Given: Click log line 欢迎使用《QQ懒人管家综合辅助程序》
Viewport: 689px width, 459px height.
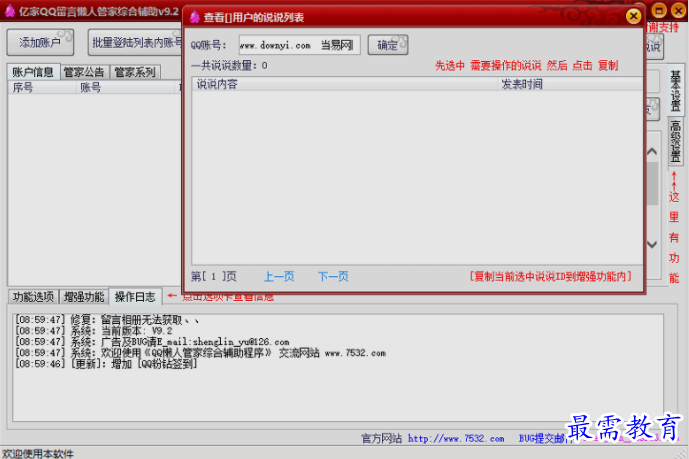Looking at the screenshot, I should click(200, 353).
